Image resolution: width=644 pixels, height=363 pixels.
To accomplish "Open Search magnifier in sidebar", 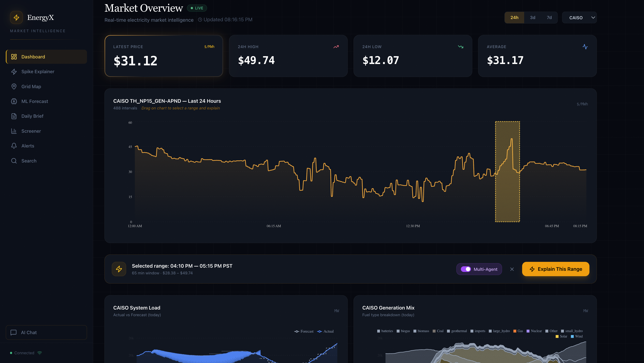I will pos(14,161).
